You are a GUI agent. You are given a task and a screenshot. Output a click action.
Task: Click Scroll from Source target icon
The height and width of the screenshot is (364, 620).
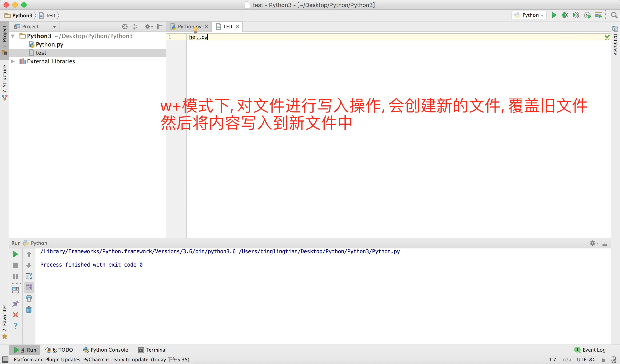(x=125, y=27)
